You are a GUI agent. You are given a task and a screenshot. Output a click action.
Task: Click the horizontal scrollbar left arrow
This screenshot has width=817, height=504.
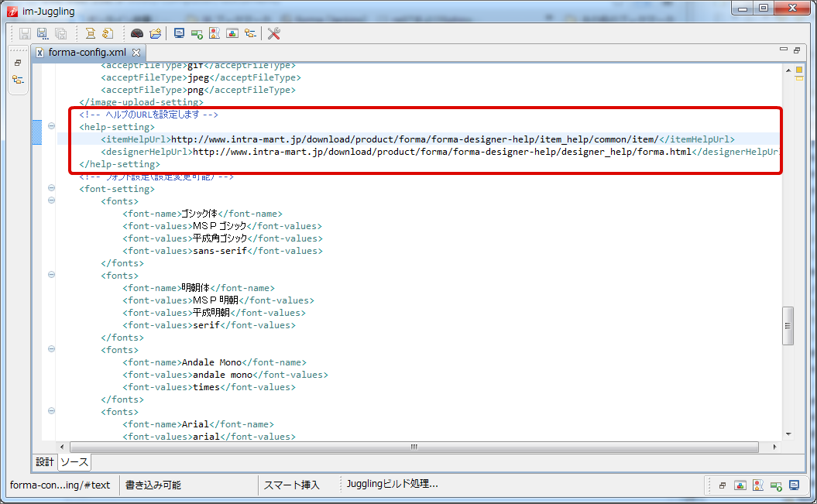(x=62, y=447)
